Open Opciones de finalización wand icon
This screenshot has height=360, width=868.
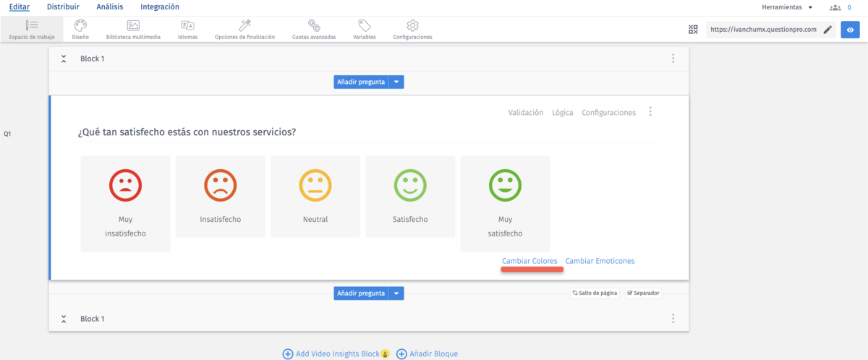(x=244, y=25)
